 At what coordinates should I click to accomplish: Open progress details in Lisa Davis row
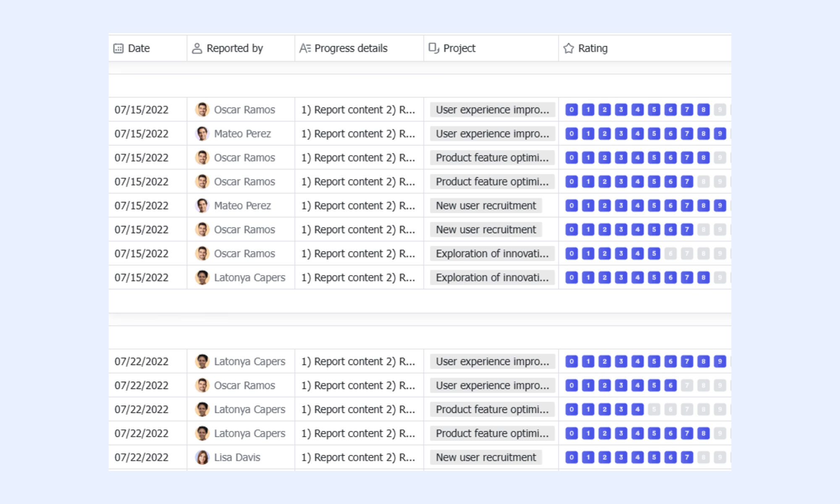(358, 457)
